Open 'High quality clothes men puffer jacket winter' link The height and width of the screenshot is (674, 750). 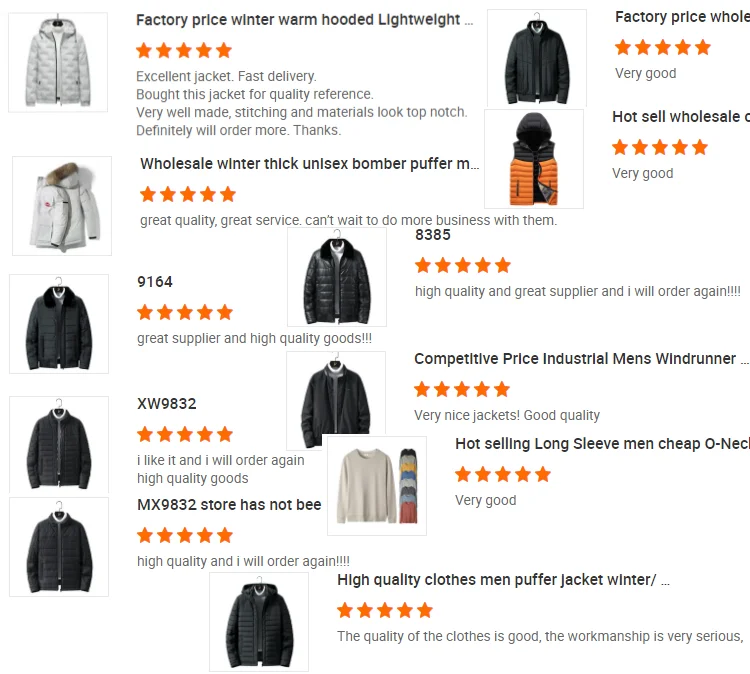(x=503, y=580)
